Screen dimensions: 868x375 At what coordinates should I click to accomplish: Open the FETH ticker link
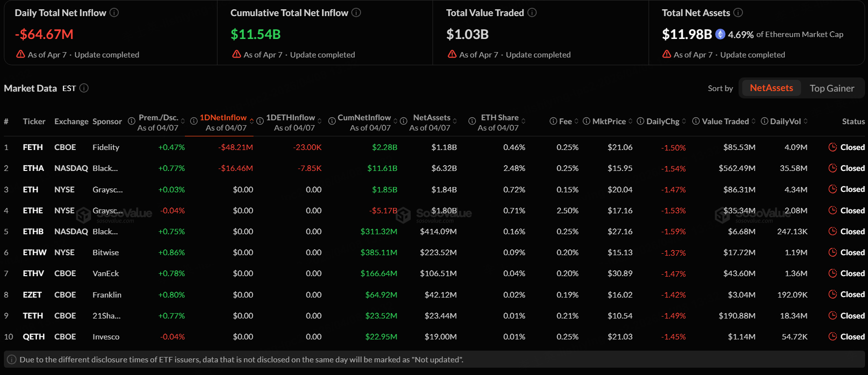pos(33,147)
